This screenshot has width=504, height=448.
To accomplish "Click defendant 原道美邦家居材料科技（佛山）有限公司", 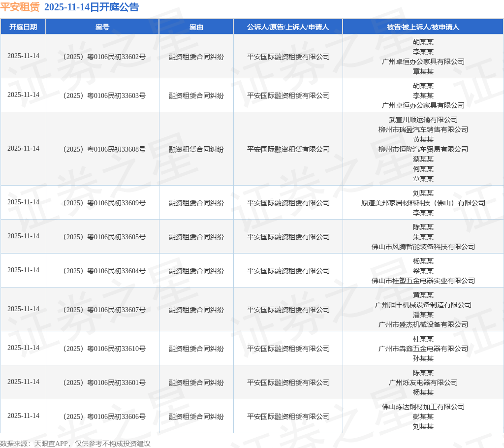I will (423, 203).
